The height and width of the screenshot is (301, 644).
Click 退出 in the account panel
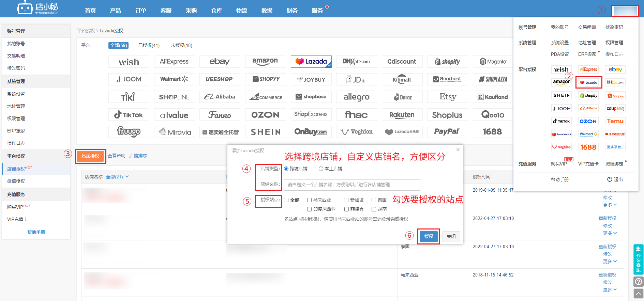pos(615,179)
